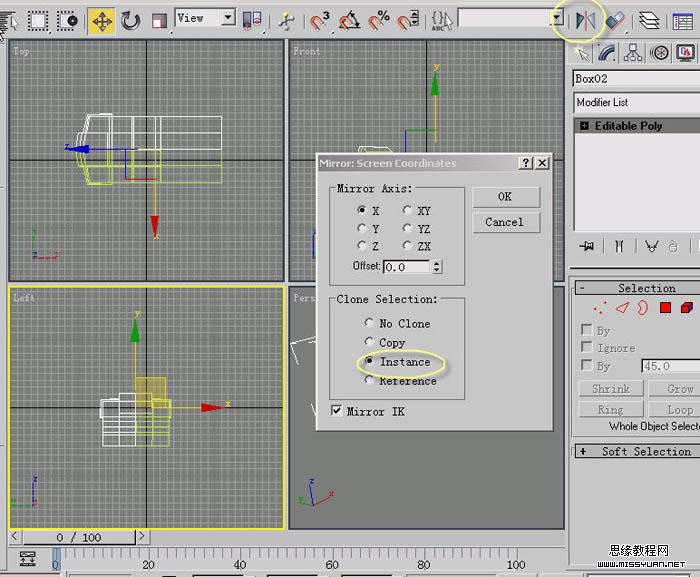Click the Ring selection button
The height and width of the screenshot is (577, 700).
tap(611, 410)
